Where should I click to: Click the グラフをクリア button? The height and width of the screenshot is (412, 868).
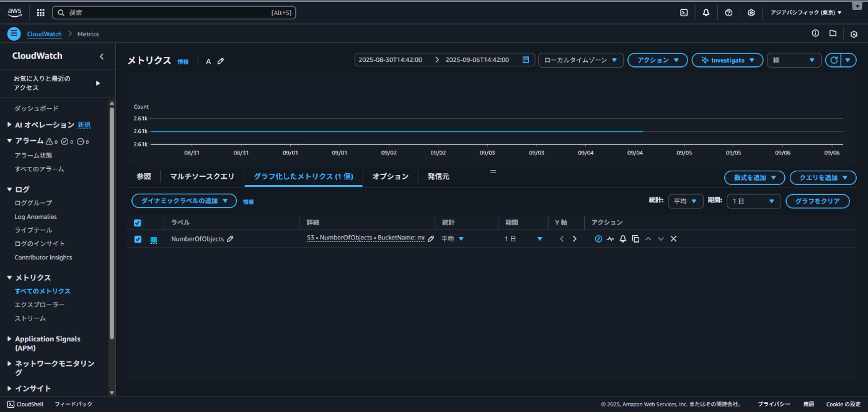[x=818, y=201]
